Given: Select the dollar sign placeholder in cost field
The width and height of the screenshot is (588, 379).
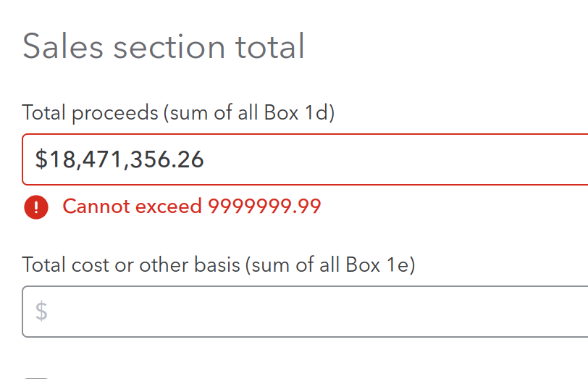Looking at the screenshot, I should (x=41, y=311).
